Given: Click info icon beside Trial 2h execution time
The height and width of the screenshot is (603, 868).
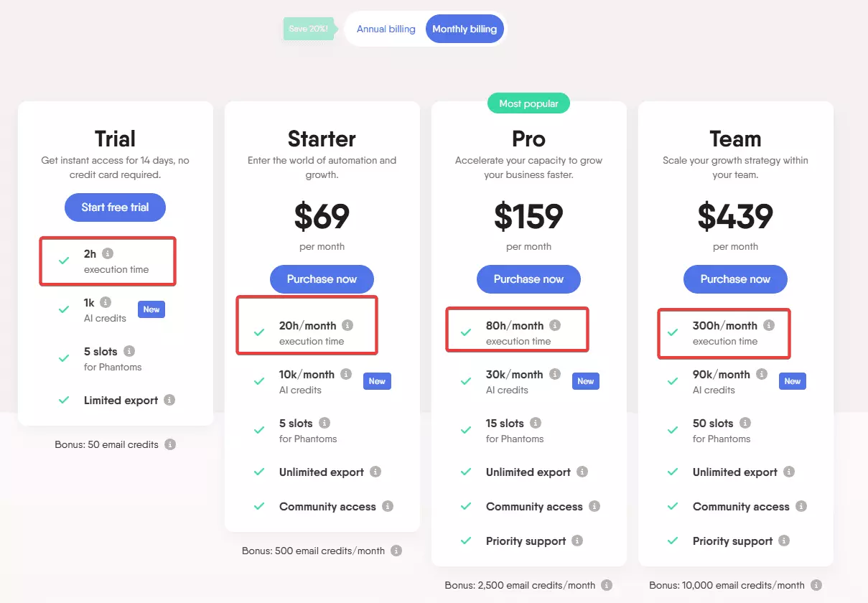Looking at the screenshot, I should [x=108, y=253].
